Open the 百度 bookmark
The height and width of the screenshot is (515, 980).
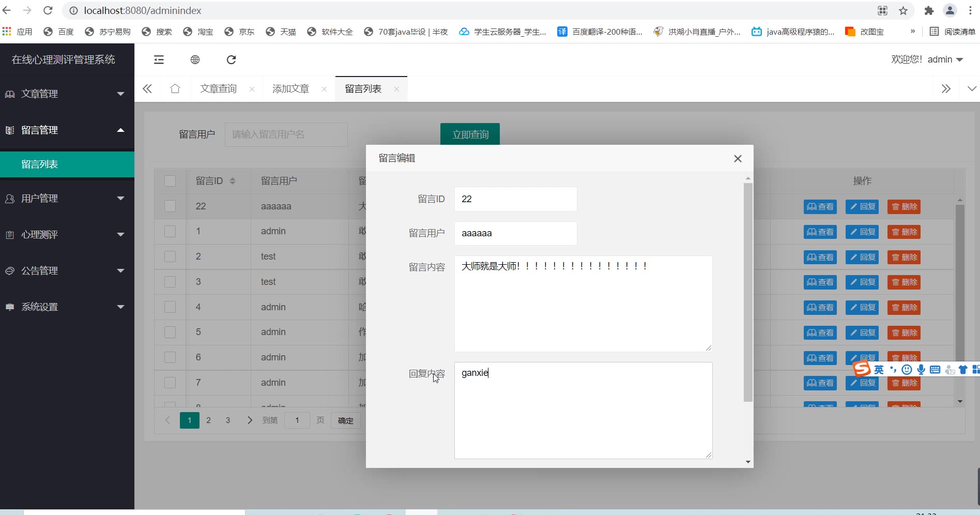[58, 32]
